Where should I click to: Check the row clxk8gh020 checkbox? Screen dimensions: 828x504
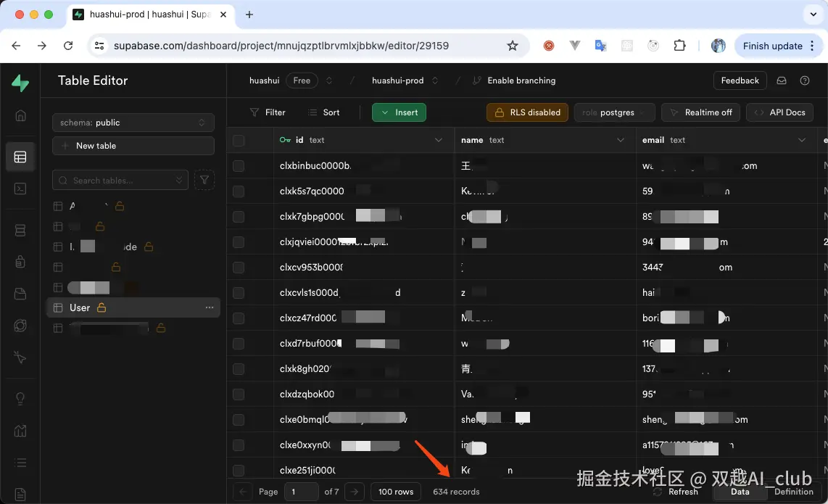(x=239, y=369)
